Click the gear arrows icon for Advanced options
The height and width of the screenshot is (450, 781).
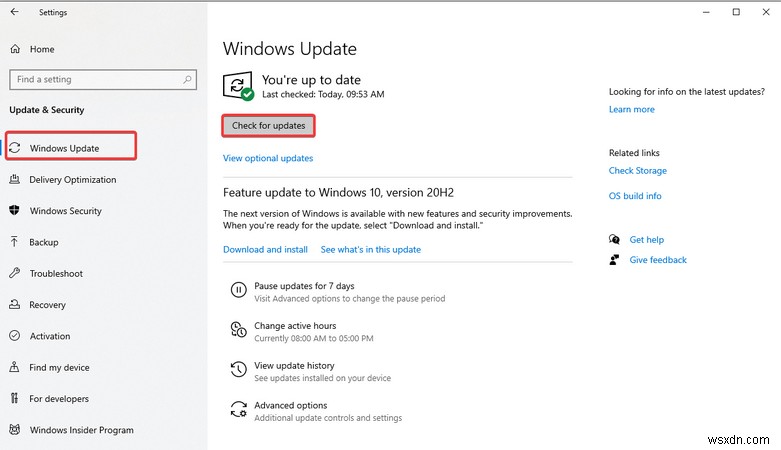[239, 409]
